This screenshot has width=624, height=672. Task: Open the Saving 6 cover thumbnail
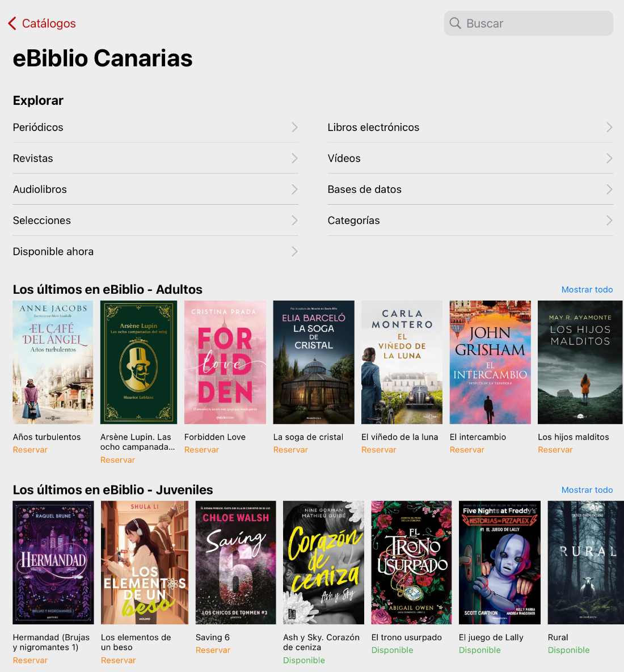236,563
